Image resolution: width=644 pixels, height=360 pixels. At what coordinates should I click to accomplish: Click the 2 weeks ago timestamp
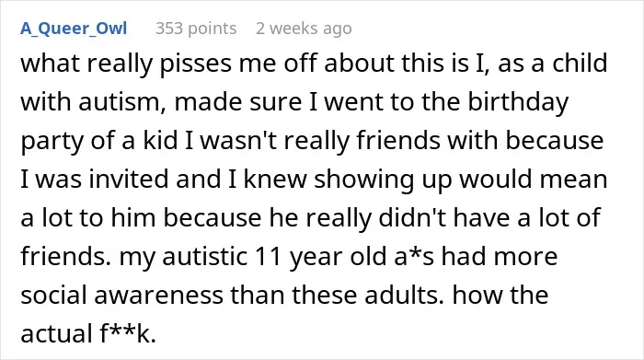[x=304, y=29]
